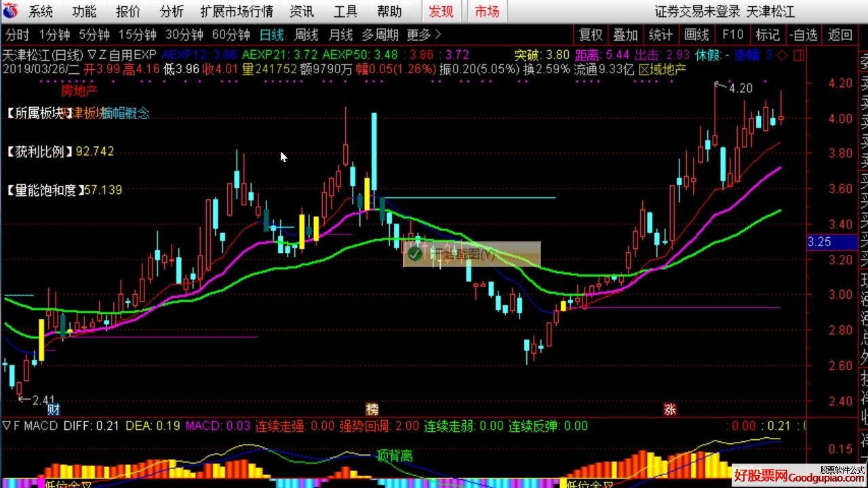Click the 房地产 industry label

click(79, 90)
